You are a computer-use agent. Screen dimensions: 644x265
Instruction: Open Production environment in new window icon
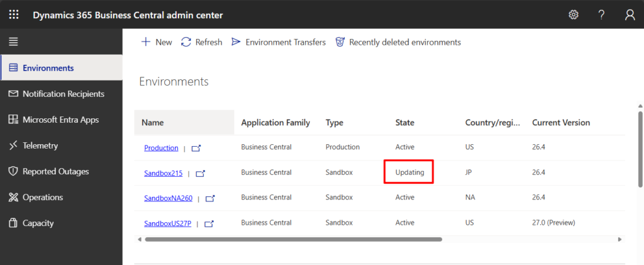[196, 148]
